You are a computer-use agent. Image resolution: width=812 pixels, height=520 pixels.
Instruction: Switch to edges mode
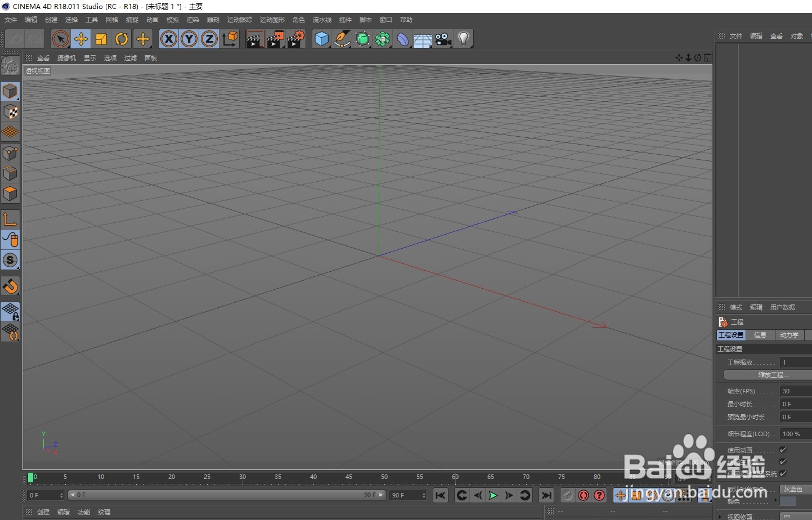point(10,173)
